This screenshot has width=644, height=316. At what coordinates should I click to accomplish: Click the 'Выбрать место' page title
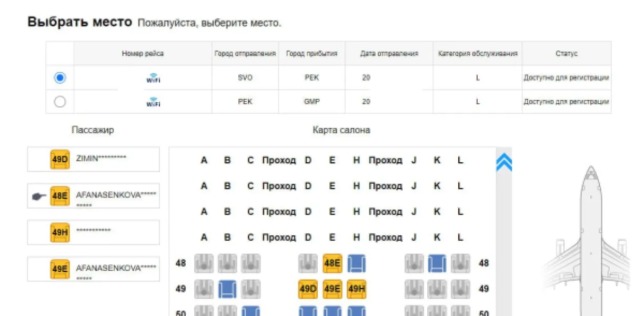79,22
